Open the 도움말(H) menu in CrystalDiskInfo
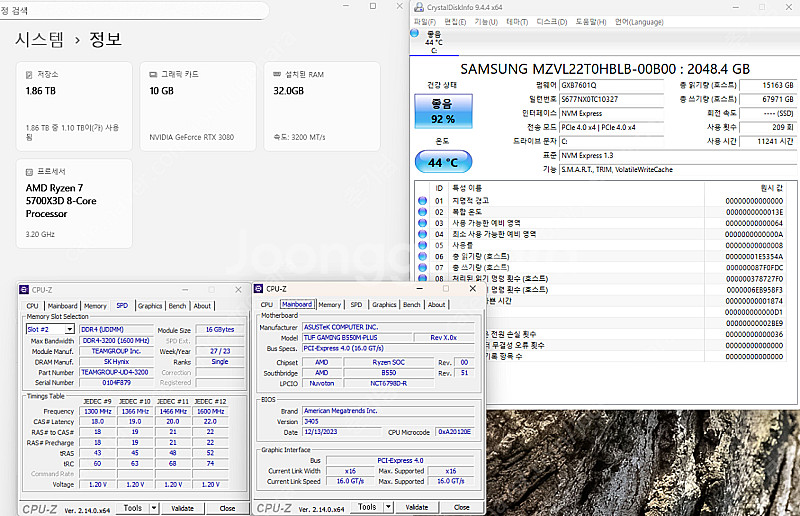 click(591, 22)
